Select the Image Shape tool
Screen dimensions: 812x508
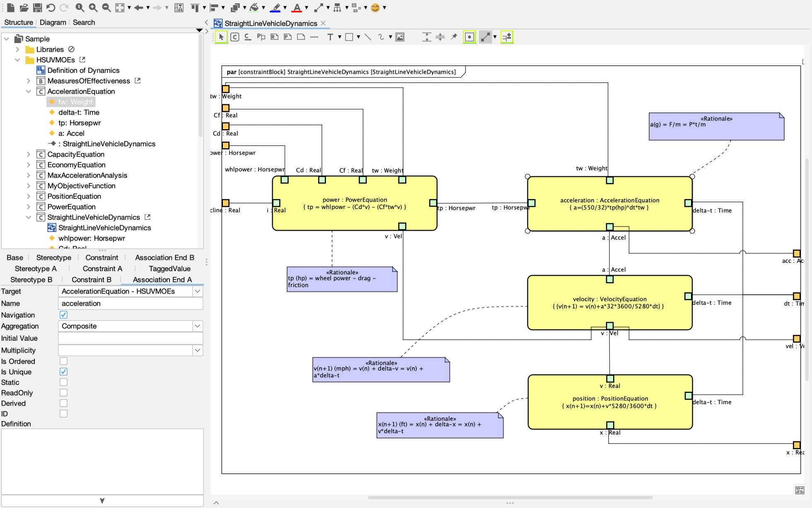point(400,37)
